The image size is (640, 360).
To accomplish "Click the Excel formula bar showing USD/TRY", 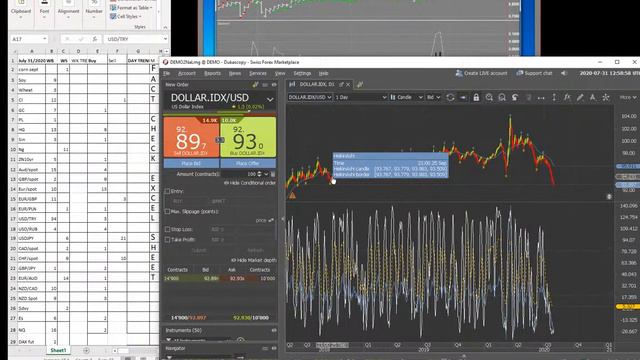I will (x=135, y=39).
